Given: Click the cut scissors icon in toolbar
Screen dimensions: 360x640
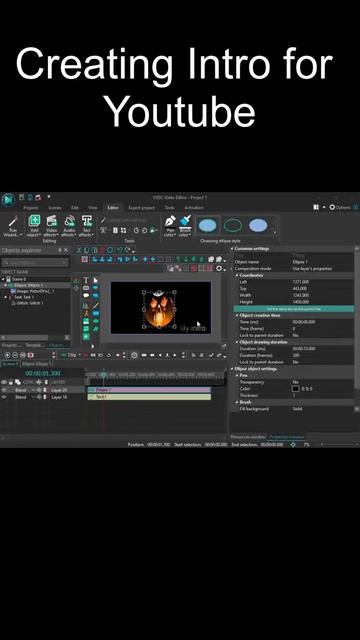Looking at the screenshot, I should click(80, 250).
